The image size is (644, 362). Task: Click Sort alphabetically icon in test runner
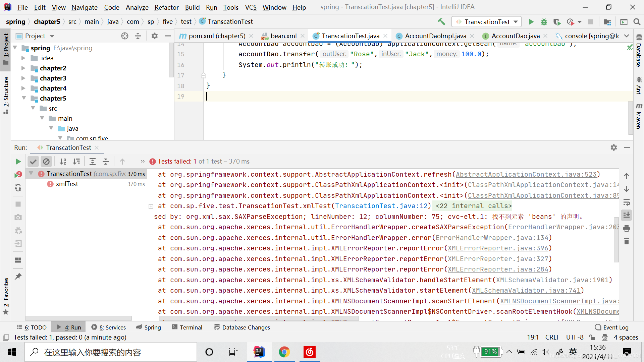click(63, 162)
